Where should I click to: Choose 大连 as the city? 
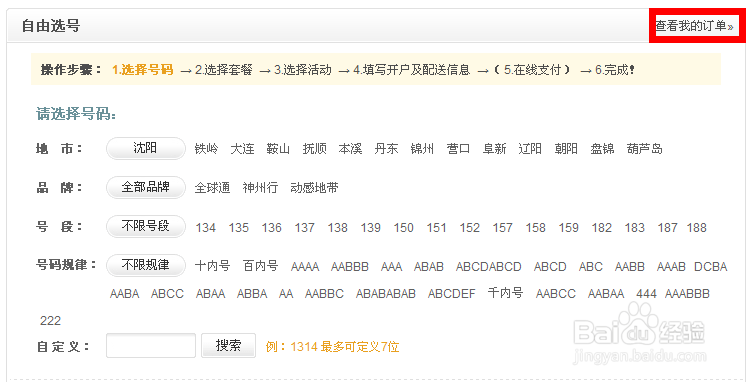pos(242,149)
